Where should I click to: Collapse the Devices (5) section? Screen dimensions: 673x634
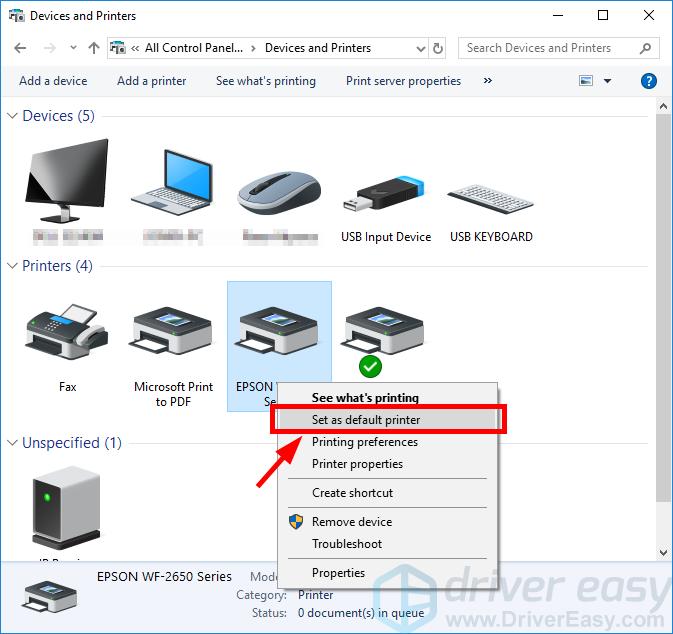[x=13, y=116]
